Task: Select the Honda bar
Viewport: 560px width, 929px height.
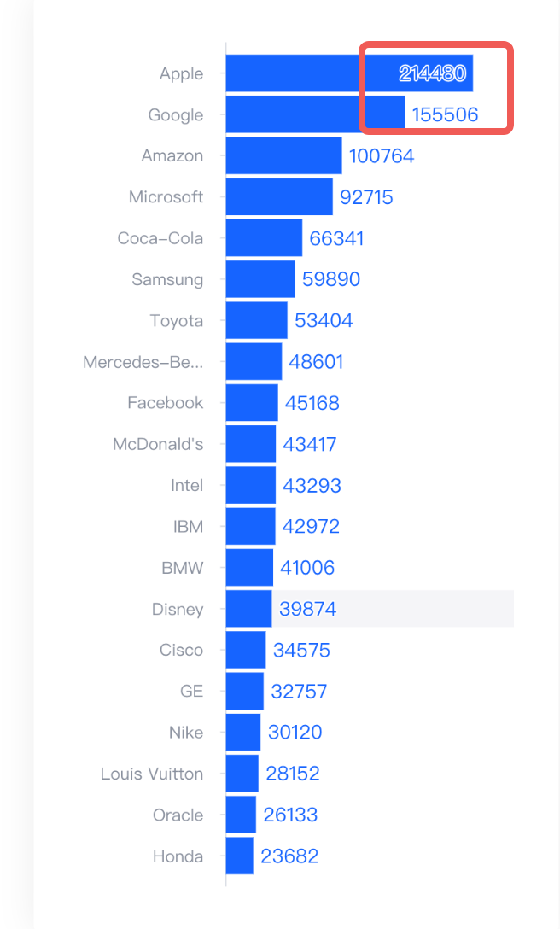Action: point(239,856)
